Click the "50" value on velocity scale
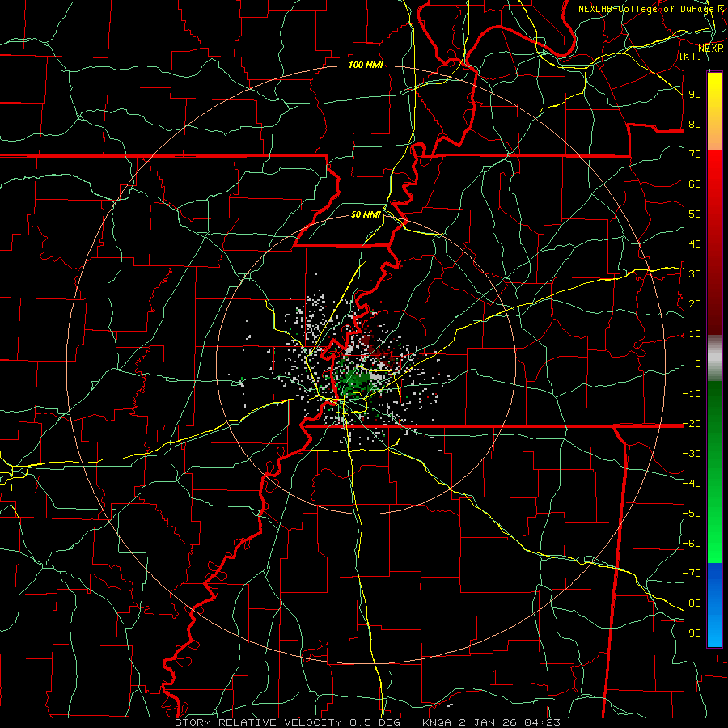This screenshot has width=728, height=728. pyautogui.click(x=695, y=214)
